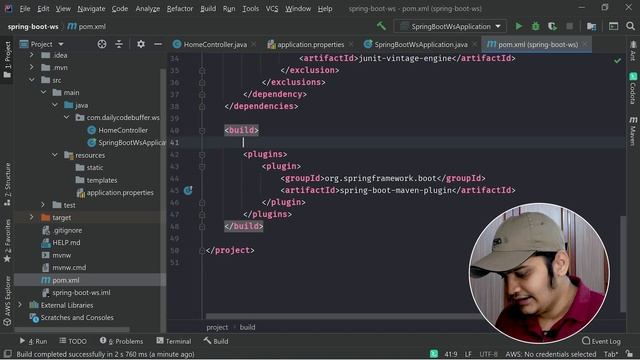Fold the plugins tag on line 42
The width and height of the screenshot is (640, 360).
tap(202, 154)
